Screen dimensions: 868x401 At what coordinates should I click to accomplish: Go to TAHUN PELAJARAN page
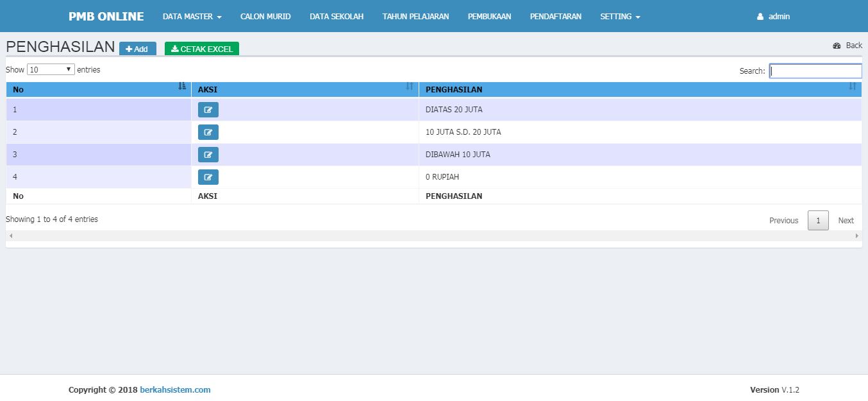[415, 16]
